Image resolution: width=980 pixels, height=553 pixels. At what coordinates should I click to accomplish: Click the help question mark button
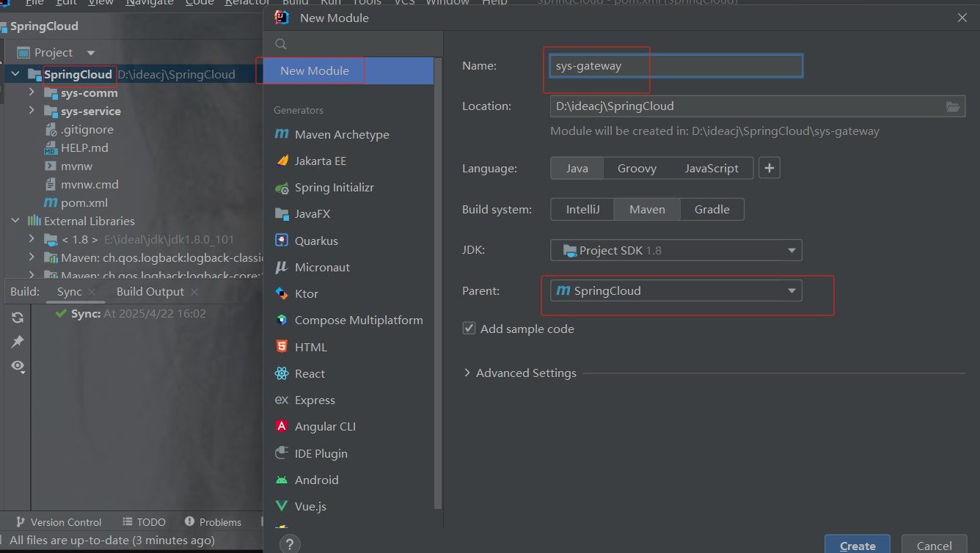pyautogui.click(x=290, y=544)
